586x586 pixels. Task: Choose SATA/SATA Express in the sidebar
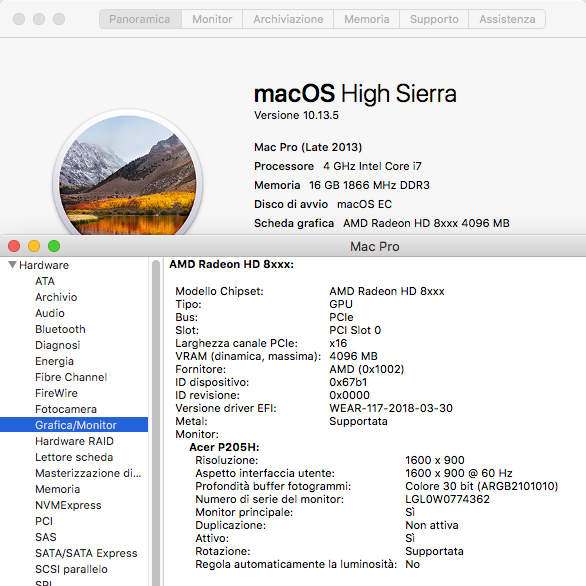pos(86,553)
